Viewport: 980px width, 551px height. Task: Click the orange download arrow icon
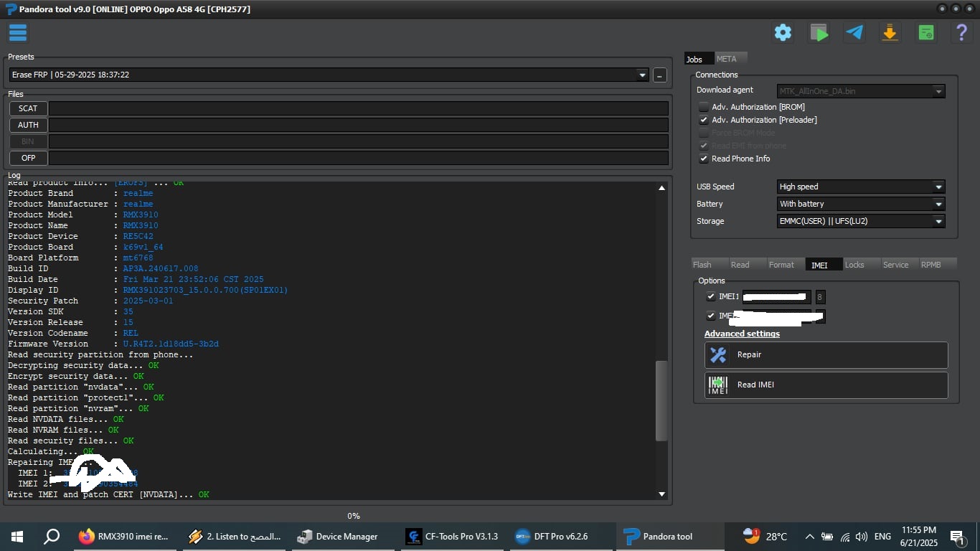tap(890, 32)
